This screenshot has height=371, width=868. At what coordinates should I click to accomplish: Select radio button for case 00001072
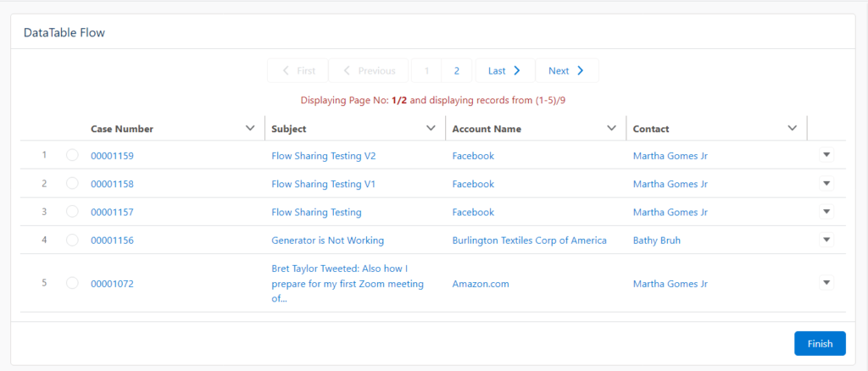72,283
